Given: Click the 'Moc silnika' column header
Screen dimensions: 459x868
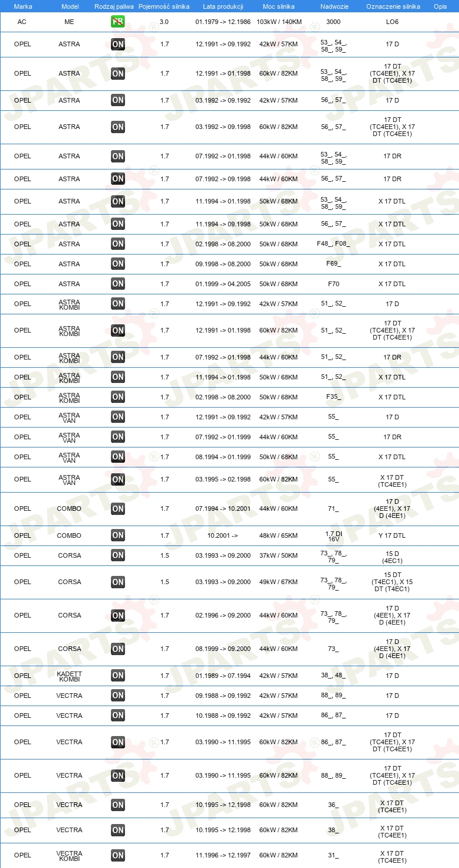Looking at the screenshot, I should 279,6.
